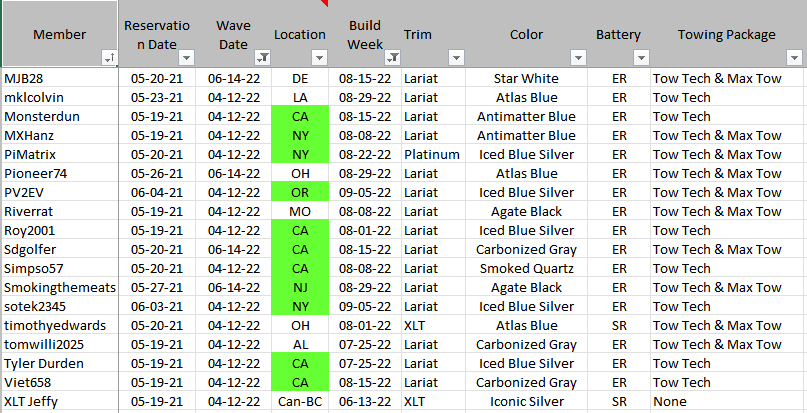Show filter options for the Color column
The image size is (807, 413).
click(576, 58)
